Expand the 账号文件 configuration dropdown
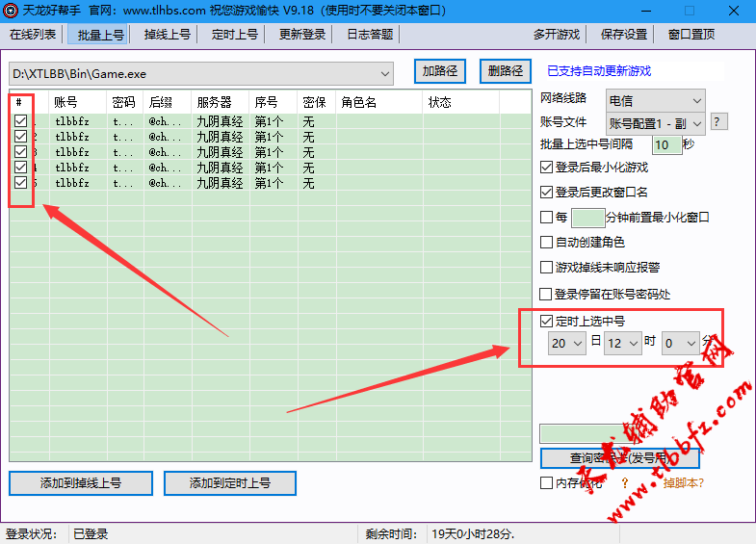Image resolution: width=756 pixels, height=544 pixels. click(x=655, y=123)
